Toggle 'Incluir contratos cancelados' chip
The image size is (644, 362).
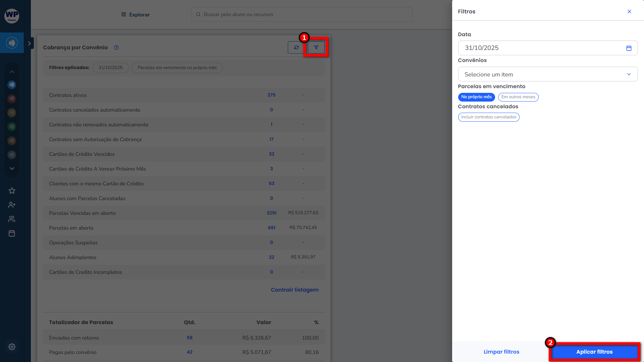point(489,117)
